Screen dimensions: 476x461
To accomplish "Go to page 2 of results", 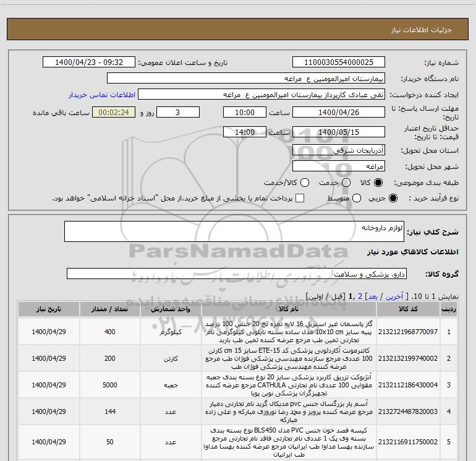I will (360, 296).
